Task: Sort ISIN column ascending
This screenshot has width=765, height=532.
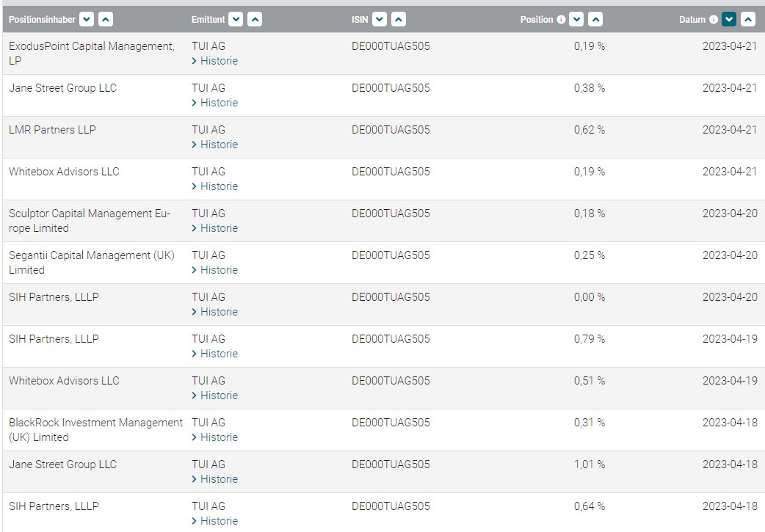Action: tap(398, 20)
